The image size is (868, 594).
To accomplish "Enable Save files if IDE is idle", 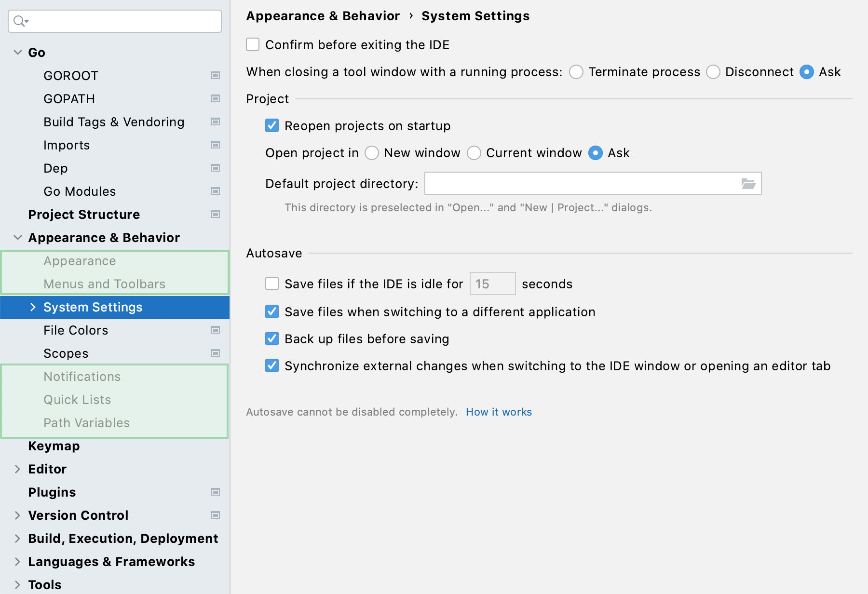I will 272,283.
